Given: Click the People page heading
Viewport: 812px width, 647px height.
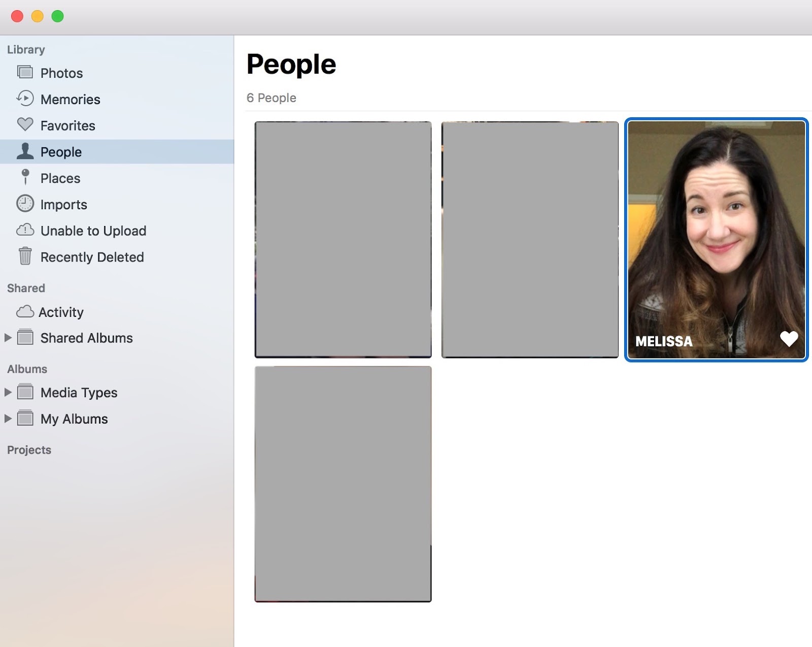Looking at the screenshot, I should (x=291, y=64).
